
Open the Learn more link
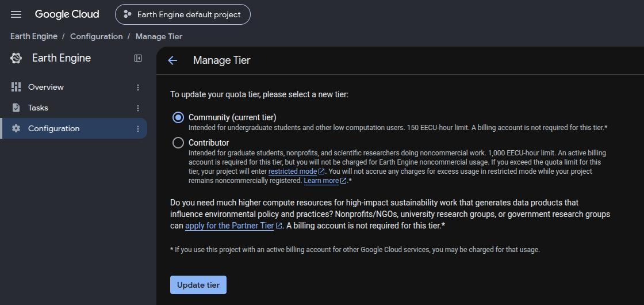pos(321,181)
